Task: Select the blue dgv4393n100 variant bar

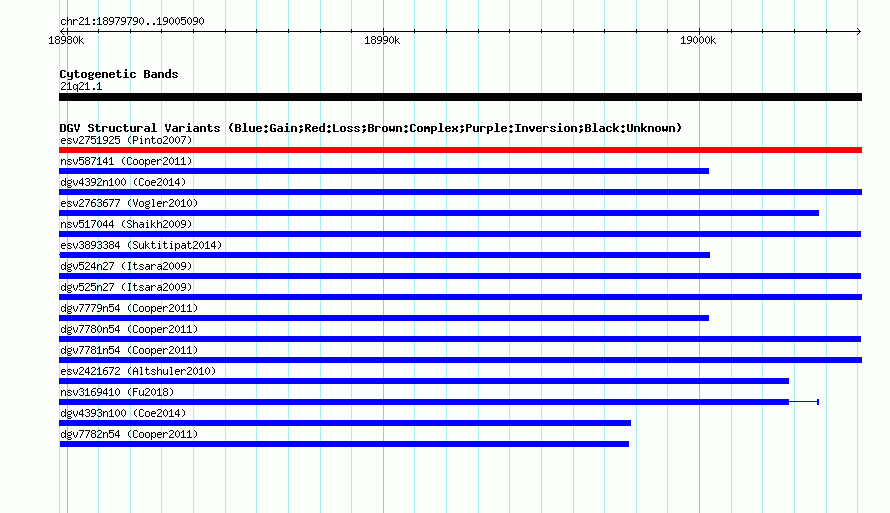Action: [345, 423]
